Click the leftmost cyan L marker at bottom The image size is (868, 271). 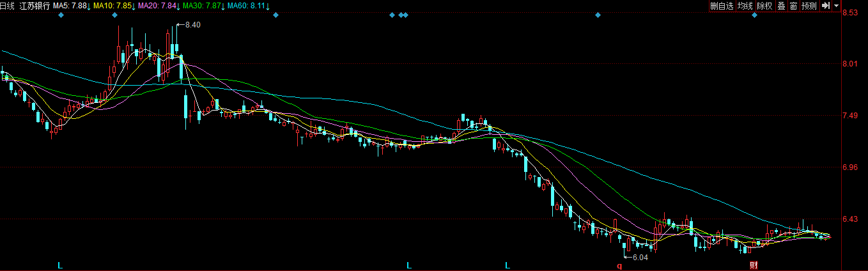(61, 265)
